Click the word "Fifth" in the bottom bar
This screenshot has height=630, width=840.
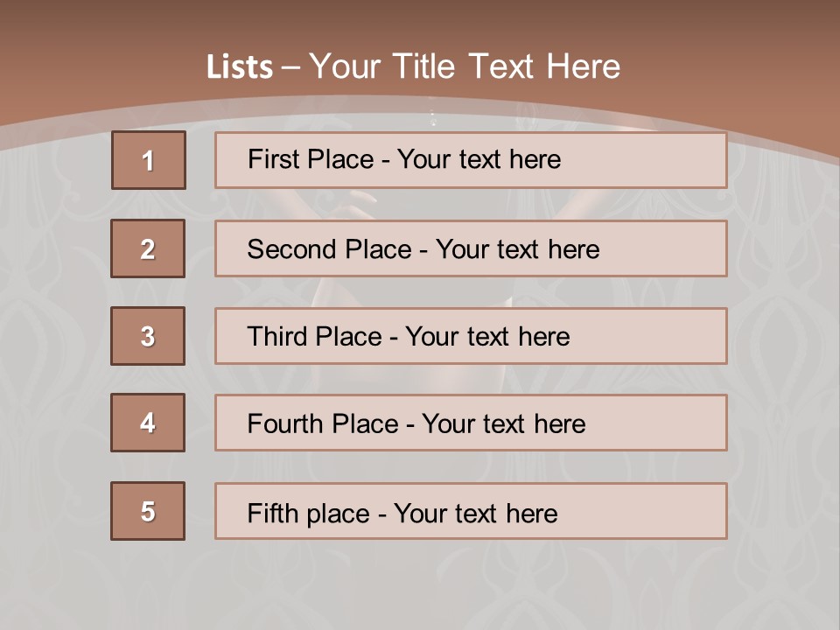tap(271, 513)
